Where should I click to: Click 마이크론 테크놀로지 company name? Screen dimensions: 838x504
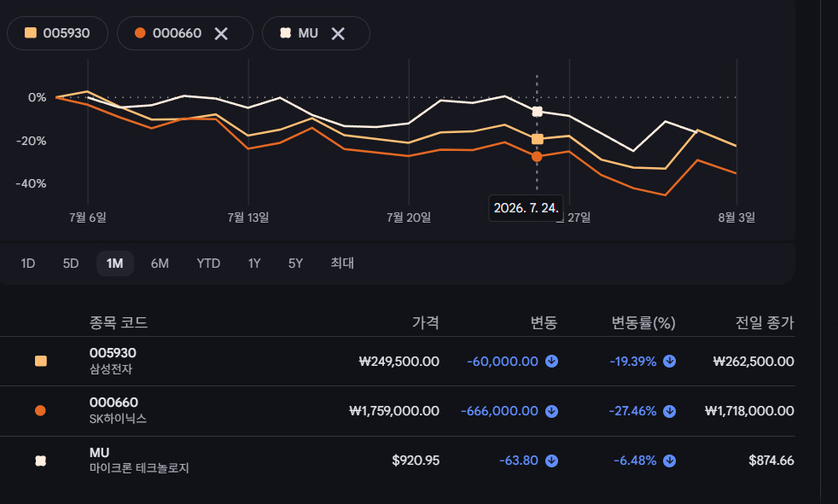click(x=139, y=468)
